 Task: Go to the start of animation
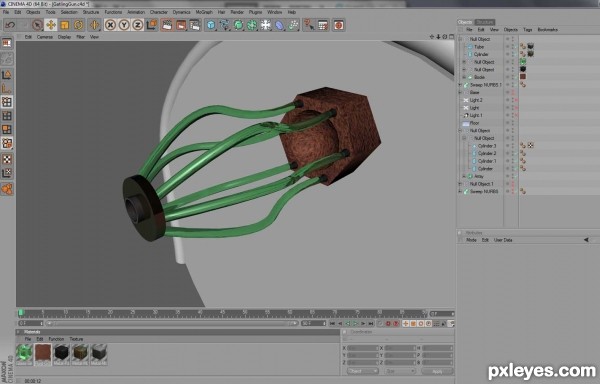coord(332,324)
